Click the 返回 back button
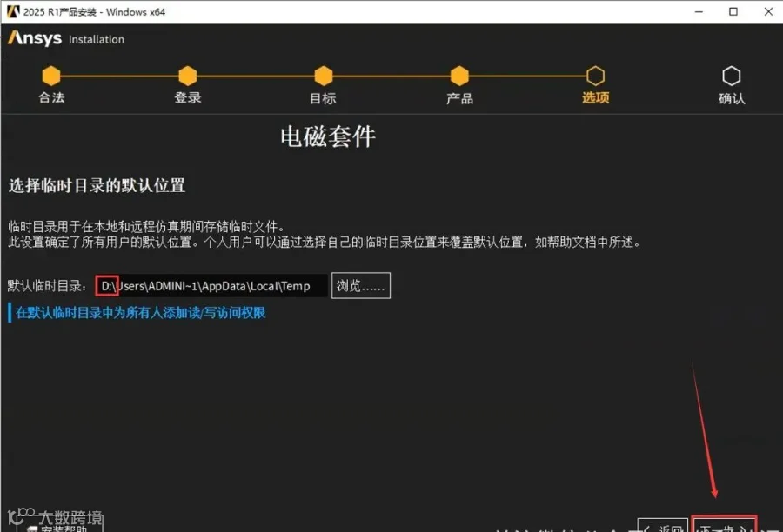This screenshot has height=532, width=783. click(663, 526)
